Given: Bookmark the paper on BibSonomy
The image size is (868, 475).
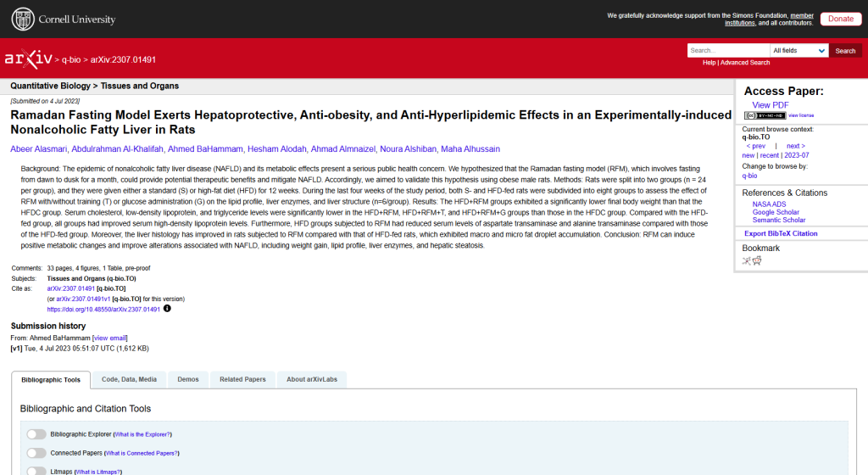Looking at the screenshot, I should pos(747,260).
